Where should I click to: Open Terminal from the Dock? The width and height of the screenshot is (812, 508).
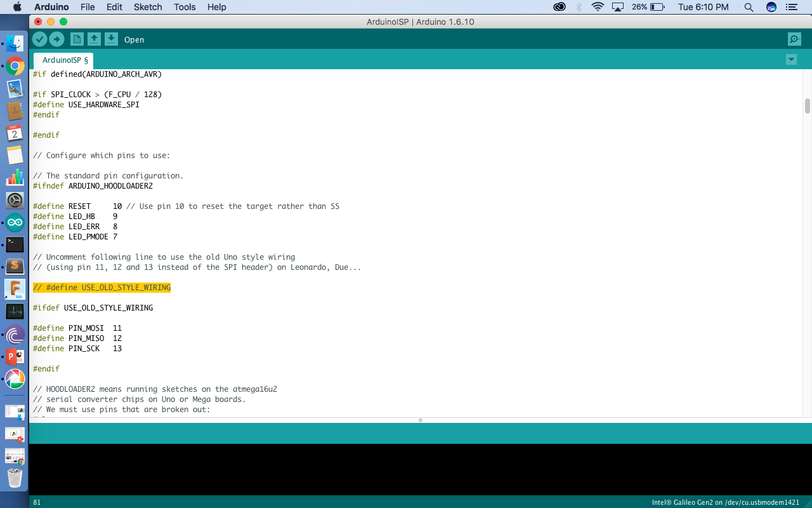coord(15,244)
